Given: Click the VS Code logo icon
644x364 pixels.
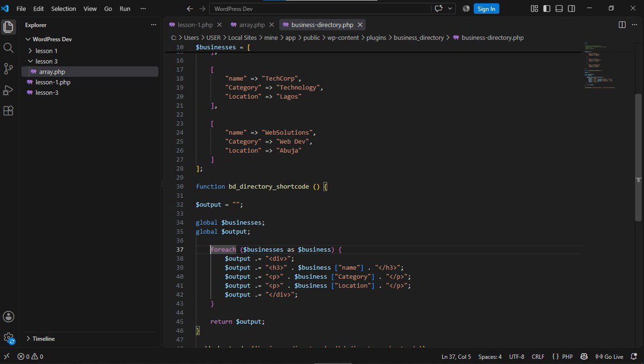Looking at the screenshot, I should pyautogui.click(x=5, y=9).
